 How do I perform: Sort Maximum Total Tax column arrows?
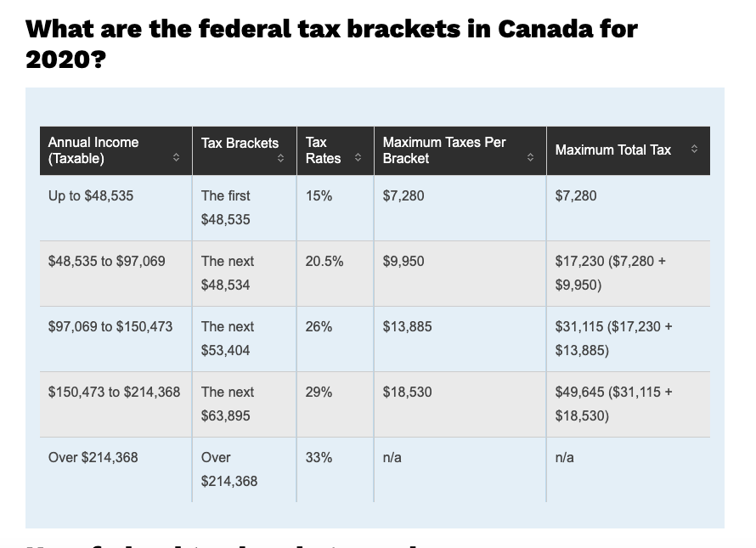tap(694, 149)
